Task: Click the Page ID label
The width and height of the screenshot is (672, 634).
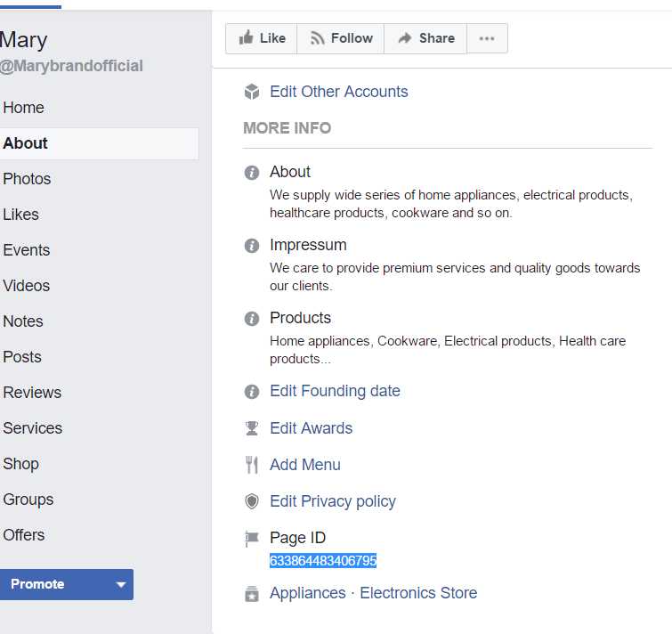Action: coord(297,538)
